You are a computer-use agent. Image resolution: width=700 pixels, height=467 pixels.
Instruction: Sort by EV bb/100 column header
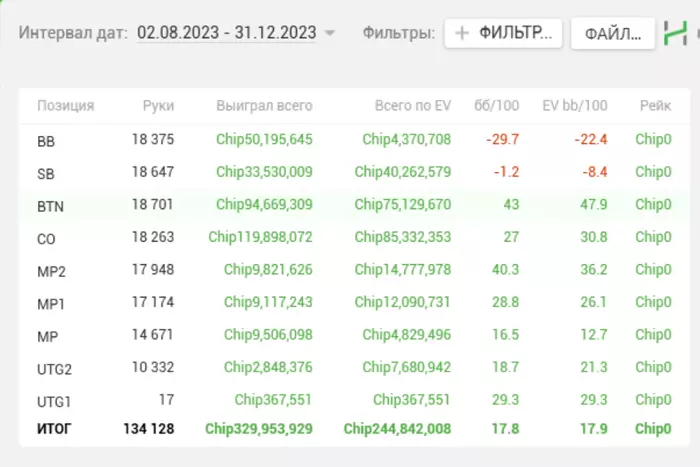575,106
